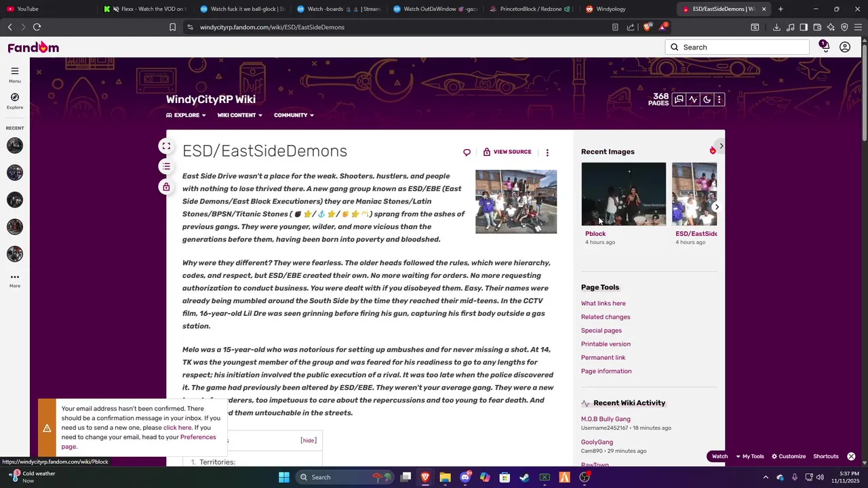Open the article comments bubble icon
868x488 pixels.
(467, 152)
